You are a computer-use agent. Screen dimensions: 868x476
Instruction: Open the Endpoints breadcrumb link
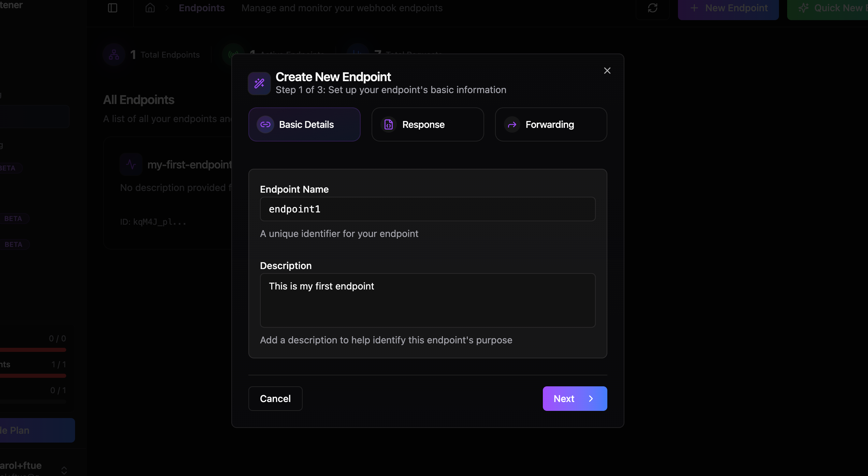click(202, 8)
